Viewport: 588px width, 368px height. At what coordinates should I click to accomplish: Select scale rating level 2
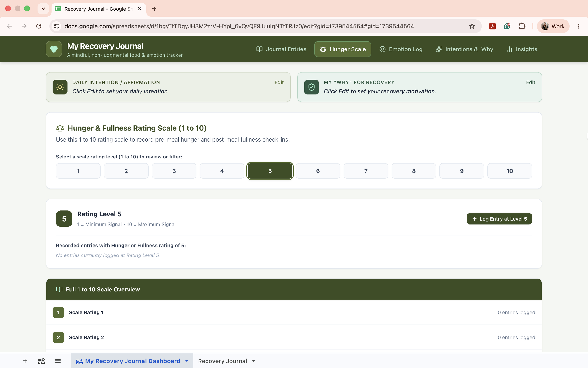click(126, 171)
